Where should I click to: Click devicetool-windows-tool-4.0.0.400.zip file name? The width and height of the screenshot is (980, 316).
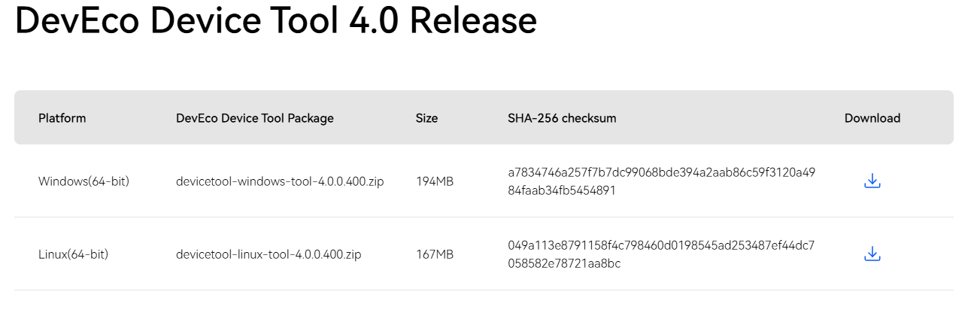coord(280,181)
